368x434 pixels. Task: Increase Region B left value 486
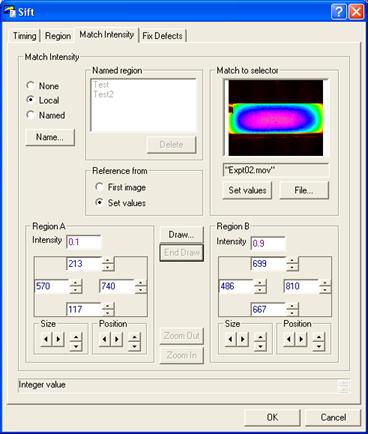pos(260,283)
